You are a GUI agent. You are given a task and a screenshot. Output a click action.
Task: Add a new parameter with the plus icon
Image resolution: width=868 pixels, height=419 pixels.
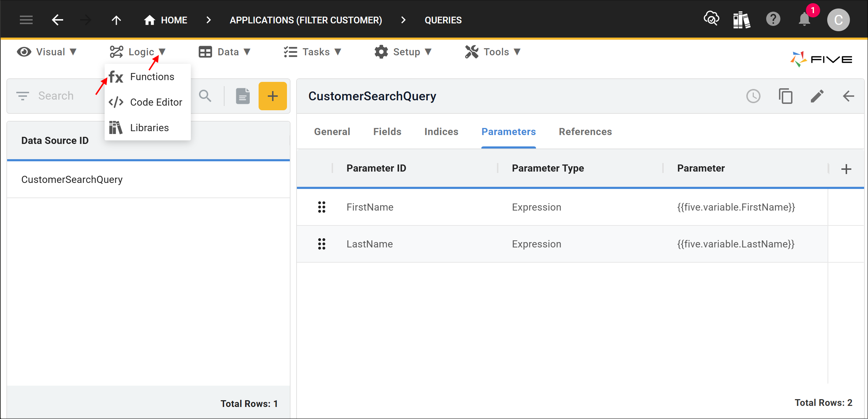point(846,169)
